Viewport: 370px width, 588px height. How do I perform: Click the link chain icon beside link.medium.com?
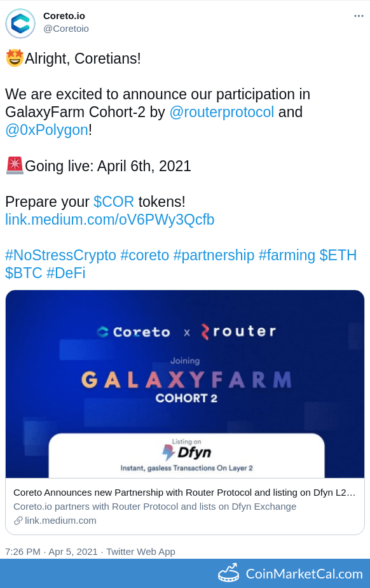[x=18, y=521]
